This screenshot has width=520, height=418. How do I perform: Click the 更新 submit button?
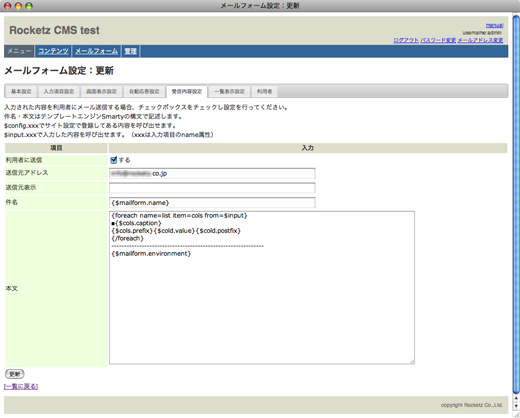pyautogui.click(x=15, y=374)
